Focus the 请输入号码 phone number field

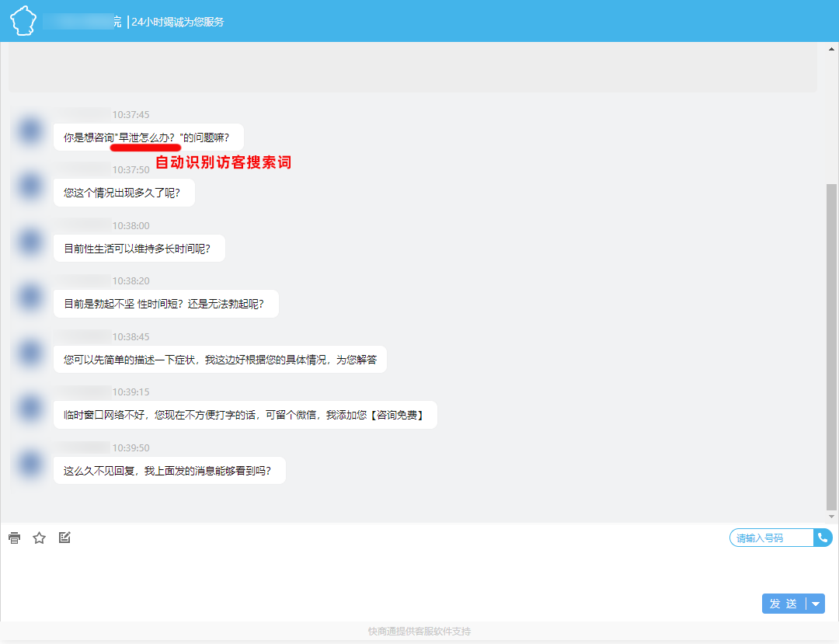pos(771,538)
